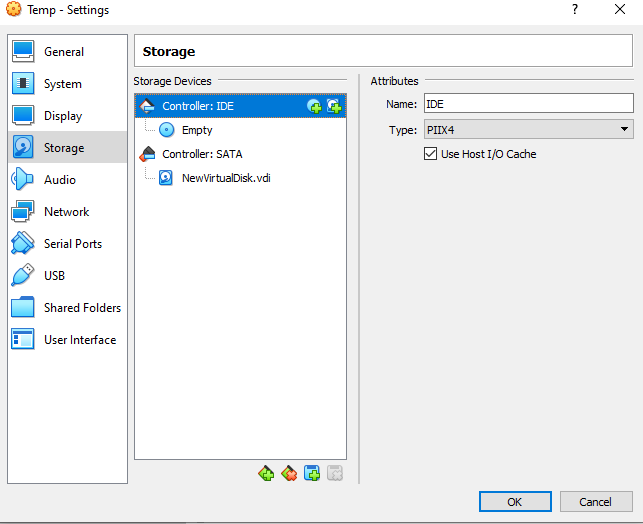Viewport: 643px width, 524px height.
Task: Select Controller: SATA in the device tree
Action: (x=201, y=154)
